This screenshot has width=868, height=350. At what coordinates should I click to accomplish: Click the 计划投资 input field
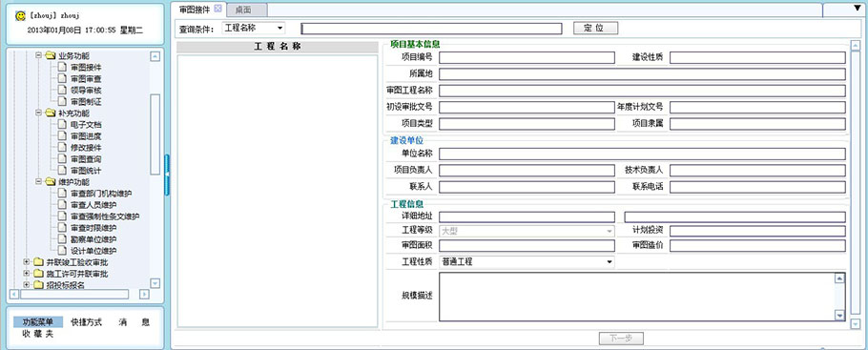click(x=757, y=231)
